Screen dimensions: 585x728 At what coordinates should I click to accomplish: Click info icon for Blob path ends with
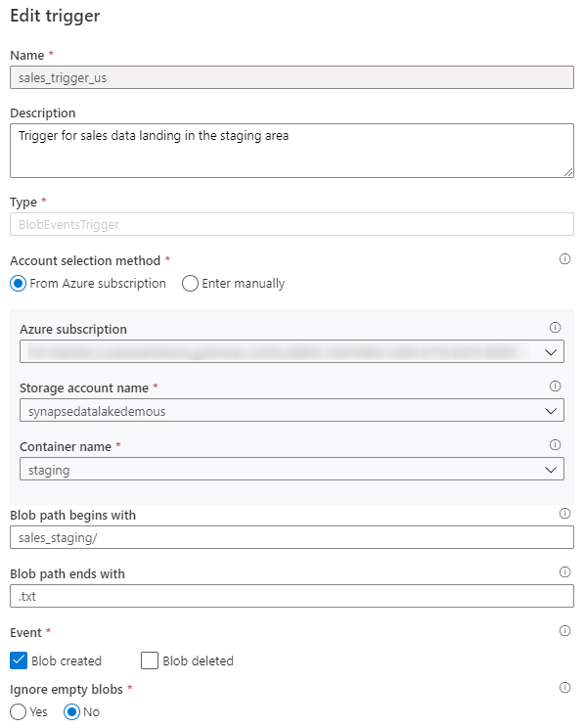pyautogui.click(x=564, y=571)
